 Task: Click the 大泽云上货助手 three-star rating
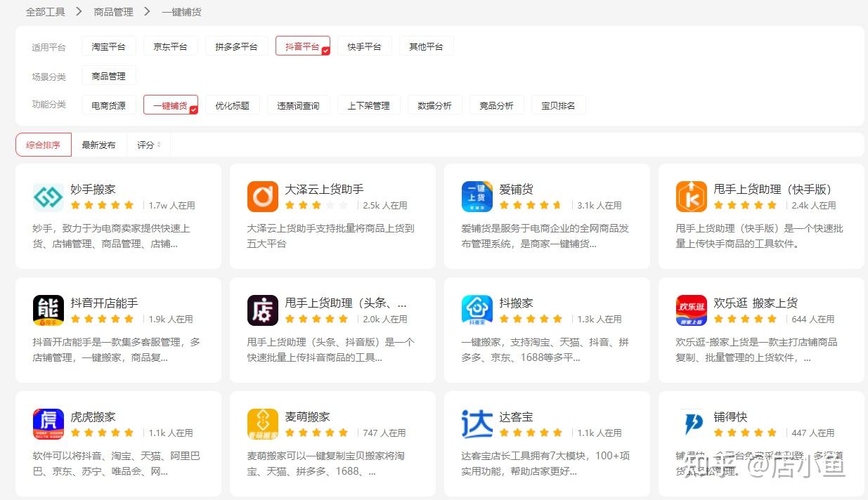tap(316, 205)
